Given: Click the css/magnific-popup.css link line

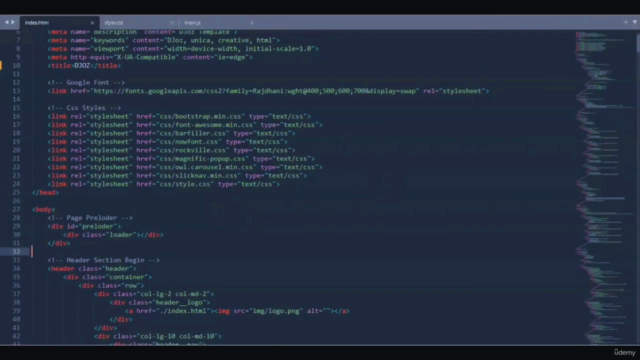Looking at the screenshot, I should [x=181, y=159].
